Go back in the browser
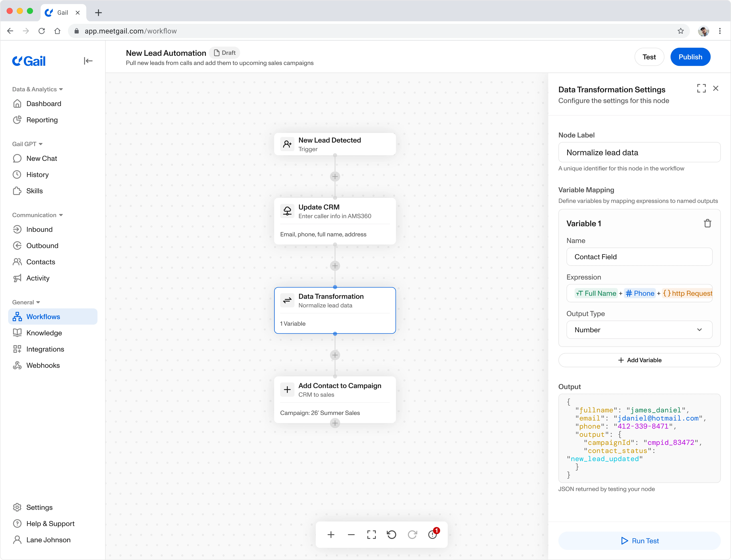 [10, 31]
